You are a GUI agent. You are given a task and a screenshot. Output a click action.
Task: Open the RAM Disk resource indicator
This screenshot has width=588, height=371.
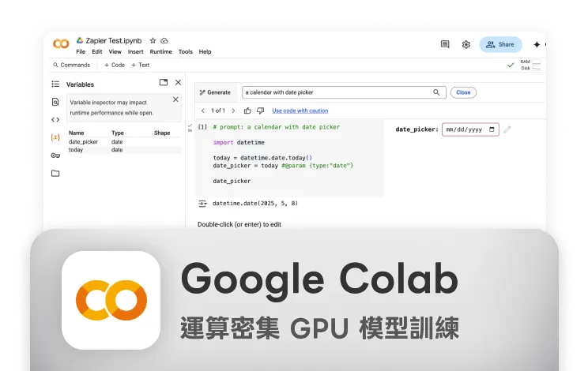[x=530, y=65]
